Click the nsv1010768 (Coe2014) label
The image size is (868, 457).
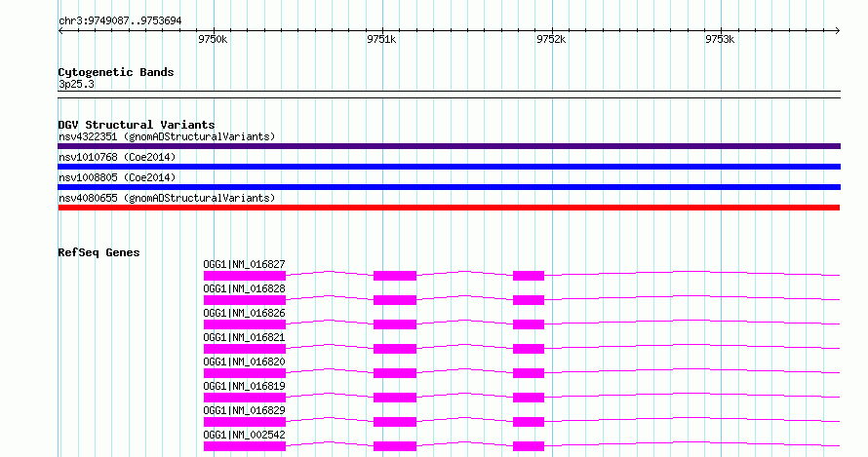(x=117, y=157)
